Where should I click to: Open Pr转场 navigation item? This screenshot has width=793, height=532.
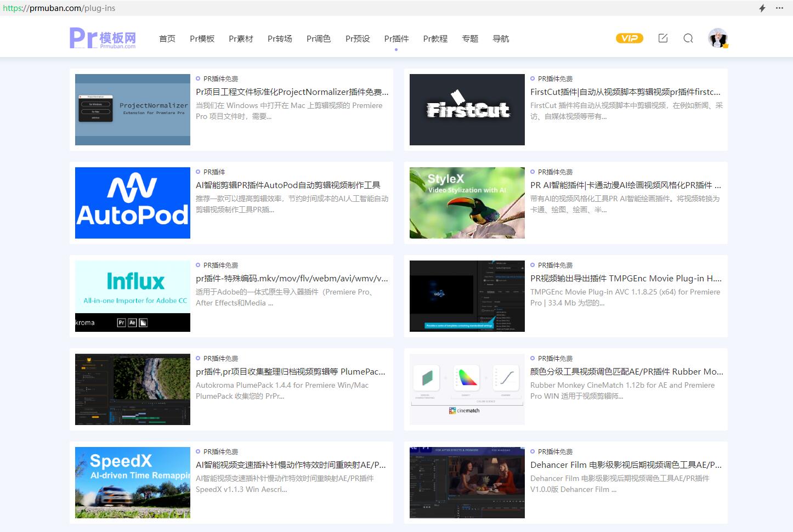280,38
